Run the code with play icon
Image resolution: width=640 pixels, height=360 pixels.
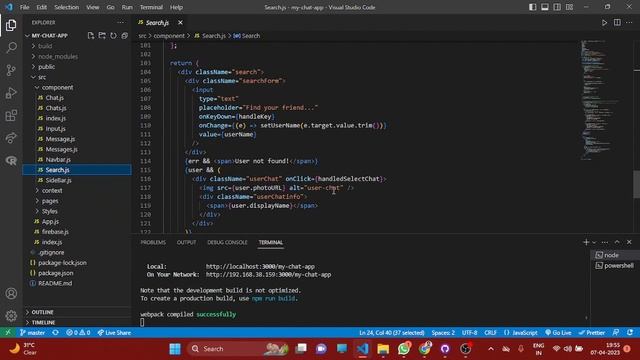tap(604, 23)
